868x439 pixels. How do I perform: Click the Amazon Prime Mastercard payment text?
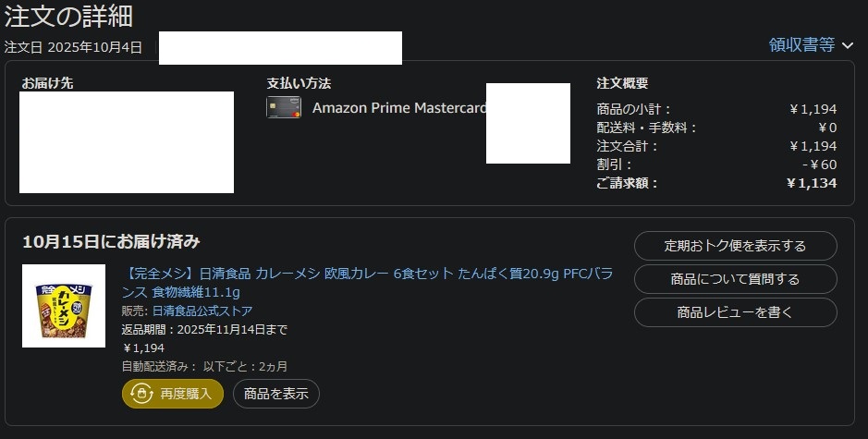click(x=398, y=108)
